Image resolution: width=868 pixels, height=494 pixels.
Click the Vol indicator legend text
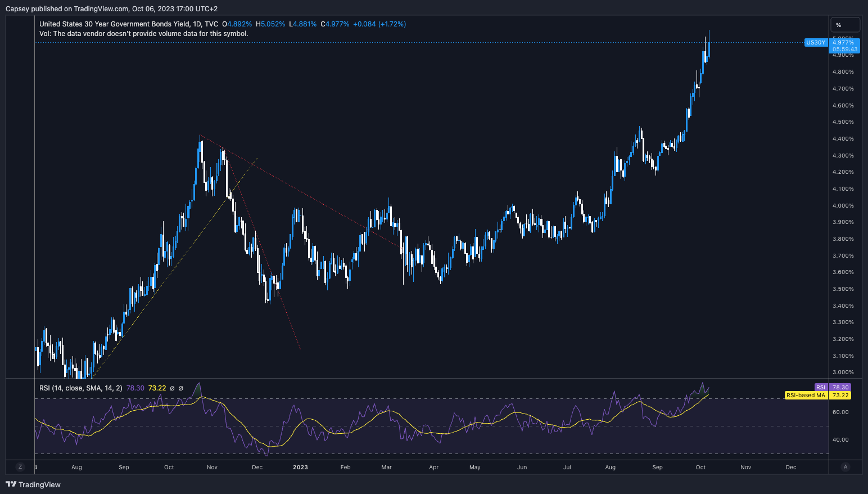click(143, 34)
